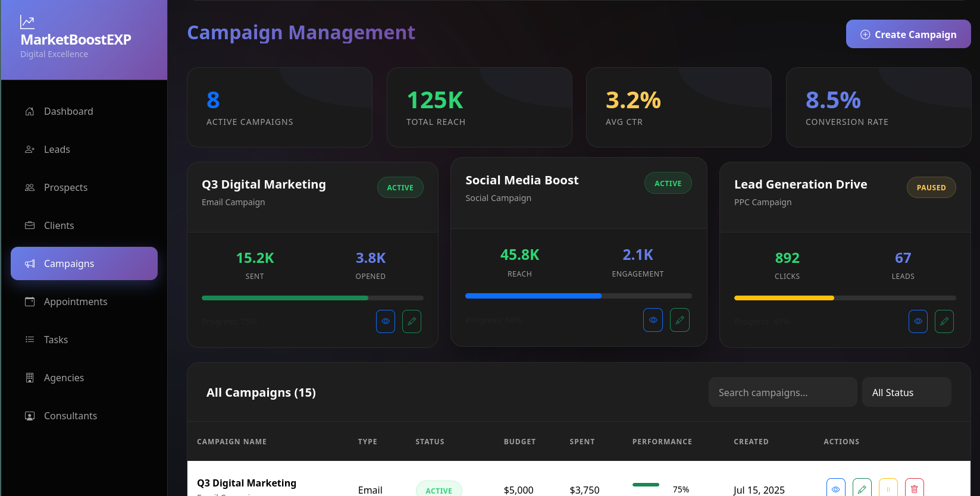
Task: Click the MarketBoostEXP chart logo icon
Action: pyautogui.click(x=27, y=22)
